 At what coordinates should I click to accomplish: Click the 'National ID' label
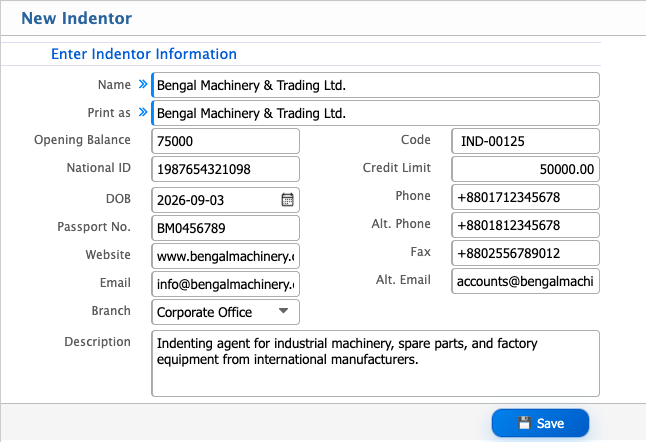[x=98, y=168]
